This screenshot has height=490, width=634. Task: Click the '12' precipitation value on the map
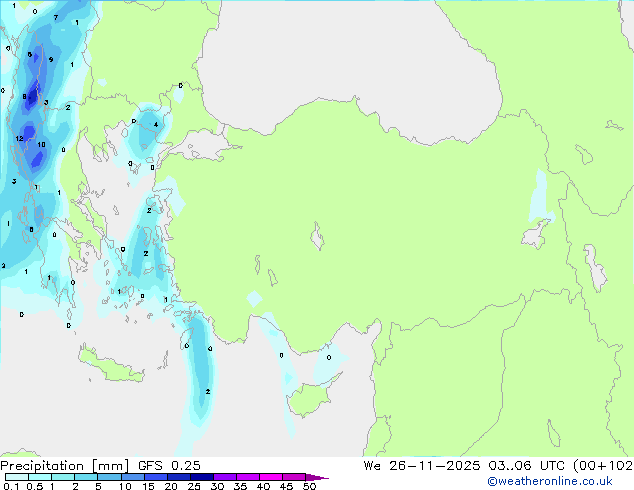pyautogui.click(x=19, y=139)
